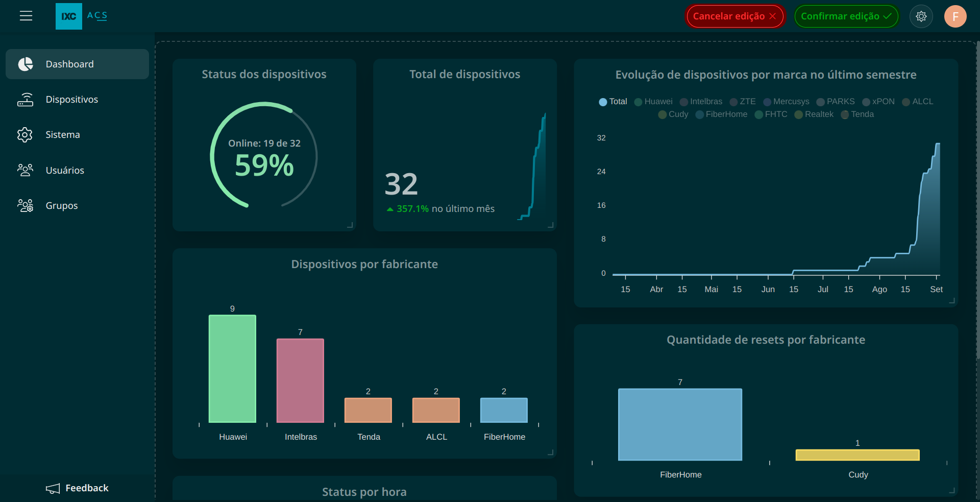Grab resize handle of Total de dispositivos card

pos(551,225)
